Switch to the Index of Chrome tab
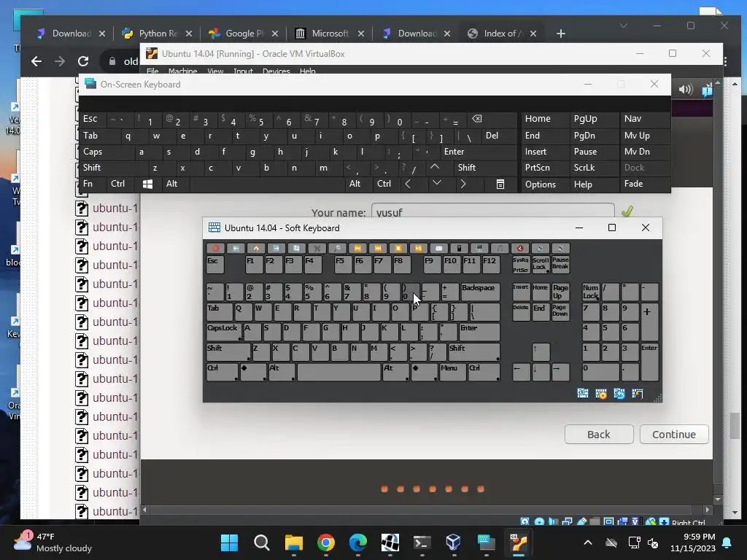This screenshot has width=747, height=560. pos(502,34)
